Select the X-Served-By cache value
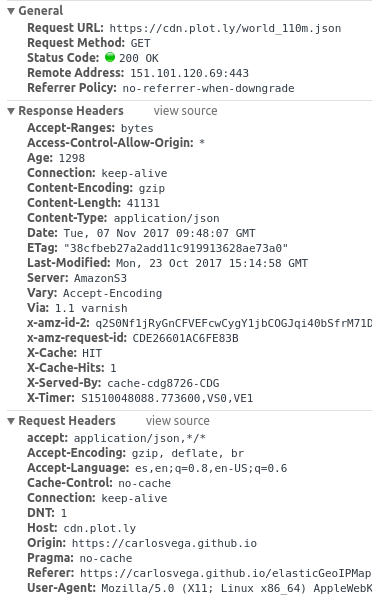This screenshot has width=372, height=616. [x=163, y=383]
